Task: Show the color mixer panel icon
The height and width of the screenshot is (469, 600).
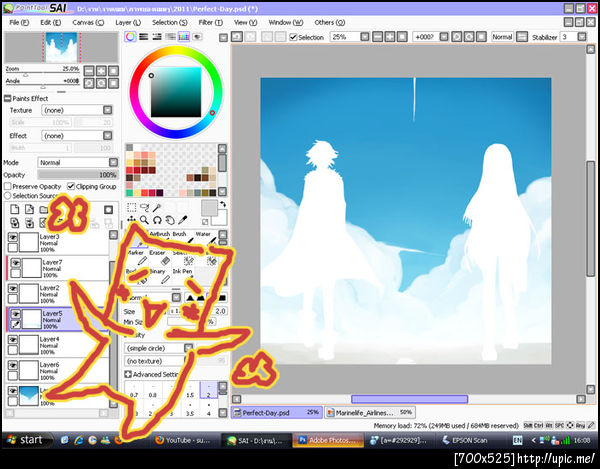Action: [x=170, y=37]
